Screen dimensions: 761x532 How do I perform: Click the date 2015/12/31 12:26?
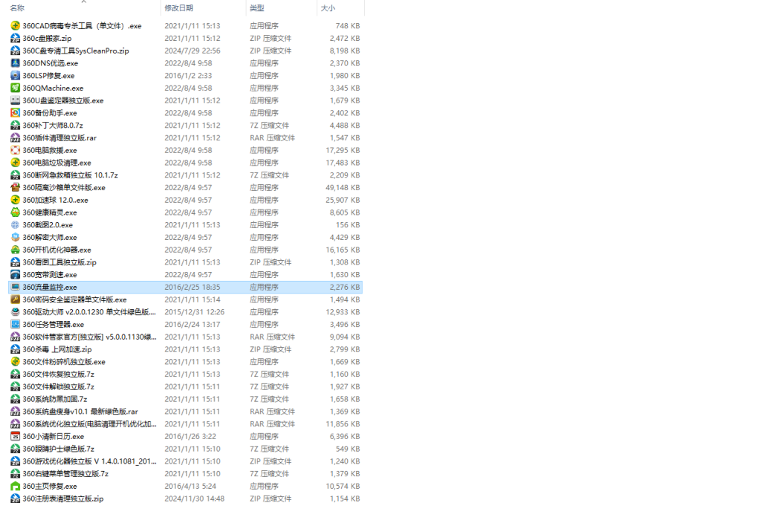pyautogui.click(x=194, y=312)
